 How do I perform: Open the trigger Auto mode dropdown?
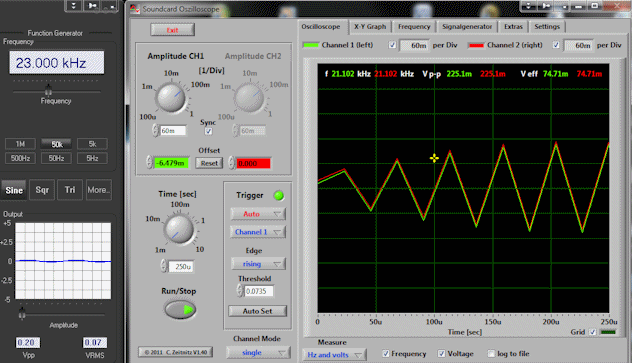(x=258, y=214)
